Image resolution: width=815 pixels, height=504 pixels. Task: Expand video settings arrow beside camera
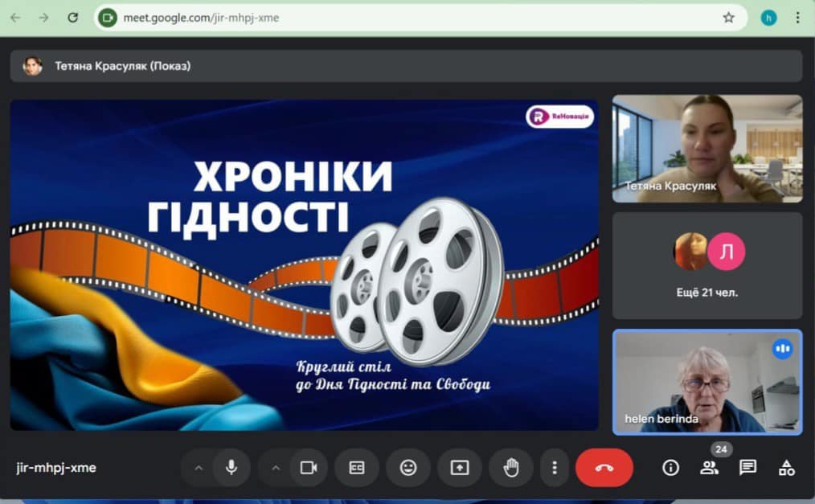click(x=276, y=468)
